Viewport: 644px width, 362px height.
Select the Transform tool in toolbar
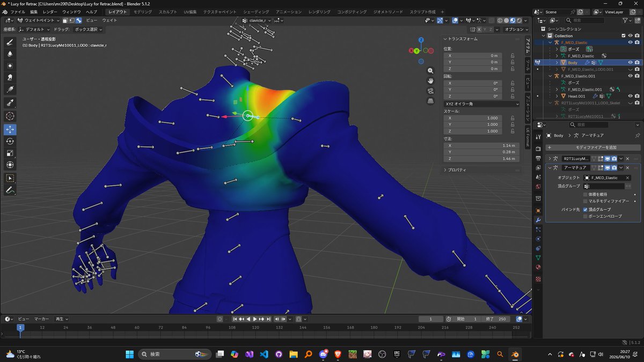10,165
